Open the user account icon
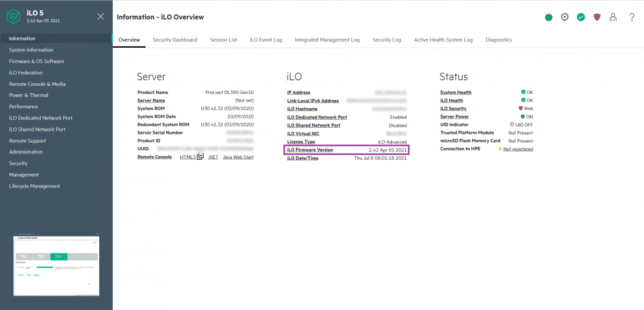Viewport: 644px width, 310px height. [x=613, y=17]
